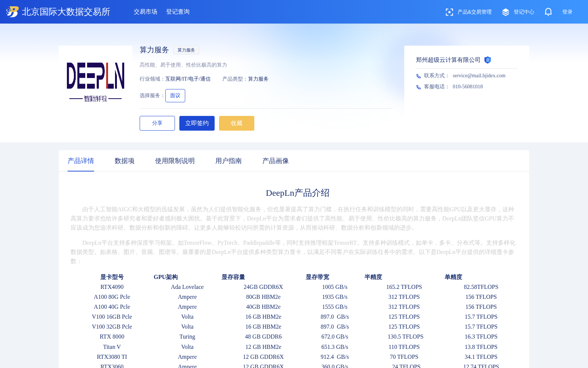Click the 165.2 TFLOPS cell
Screen dimensions: 588x368
404,287
